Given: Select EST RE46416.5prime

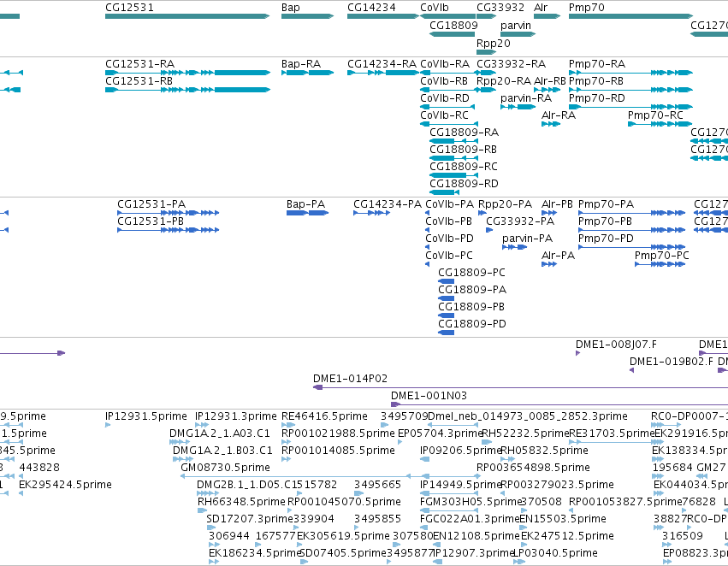Looking at the screenshot, I should pyautogui.click(x=288, y=425).
